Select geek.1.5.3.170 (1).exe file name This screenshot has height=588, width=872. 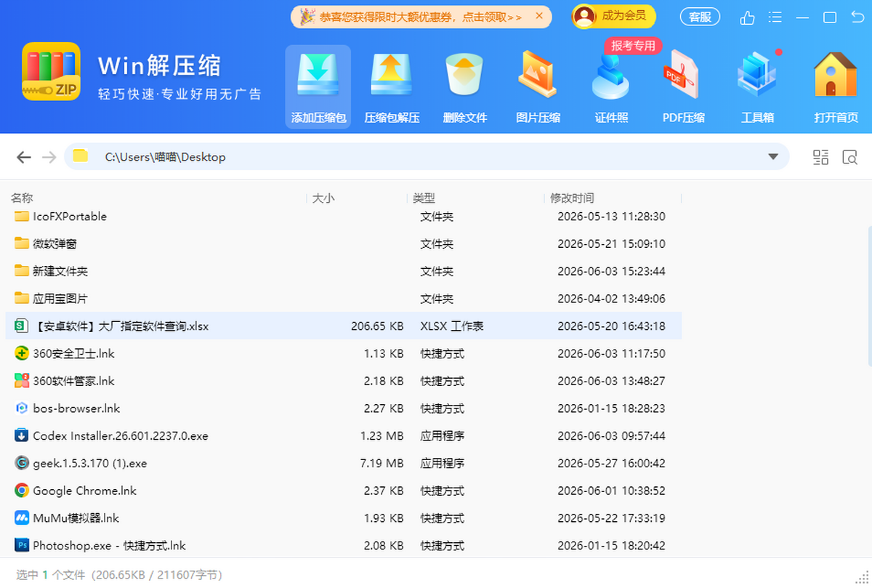[90, 463]
